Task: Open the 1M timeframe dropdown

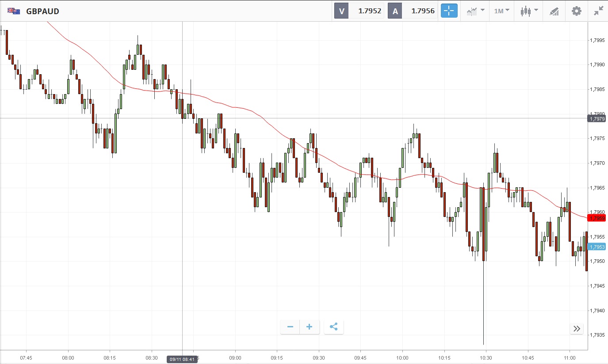Action: pyautogui.click(x=501, y=11)
